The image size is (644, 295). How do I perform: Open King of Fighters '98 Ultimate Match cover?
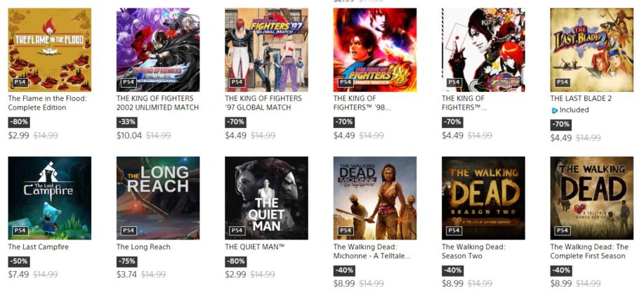pos(375,50)
